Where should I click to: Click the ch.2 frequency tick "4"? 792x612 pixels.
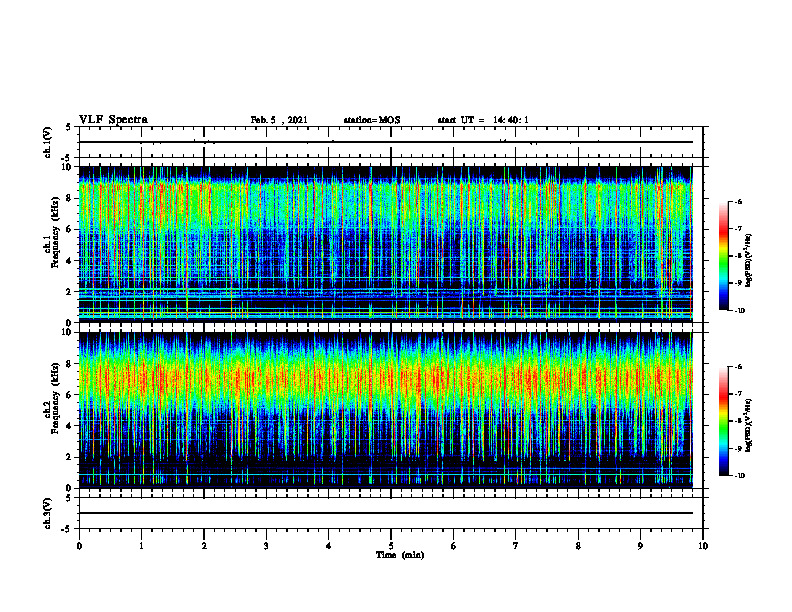[69, 426]
